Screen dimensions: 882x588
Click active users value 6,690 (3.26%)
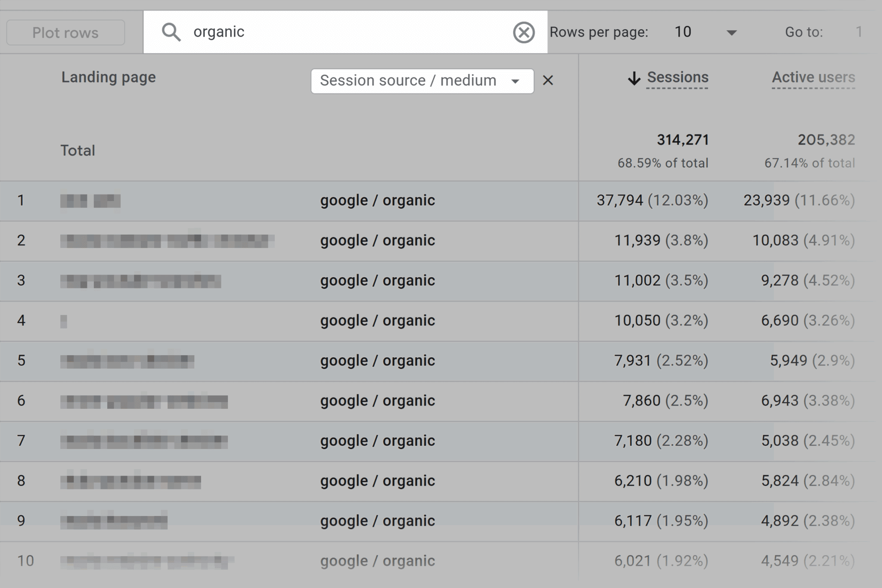click(x=808, y=321)
